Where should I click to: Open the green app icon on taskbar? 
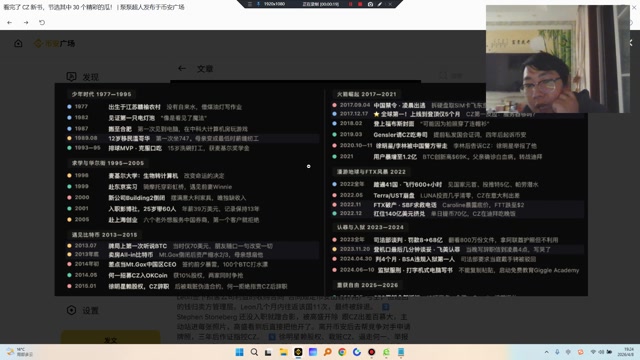(386, 352)
